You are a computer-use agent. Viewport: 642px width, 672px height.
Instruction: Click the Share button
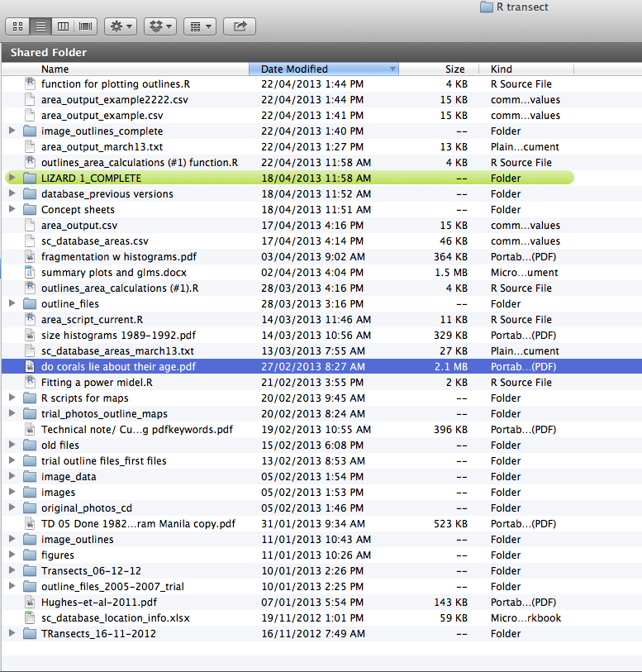click(x=240, y=26)
